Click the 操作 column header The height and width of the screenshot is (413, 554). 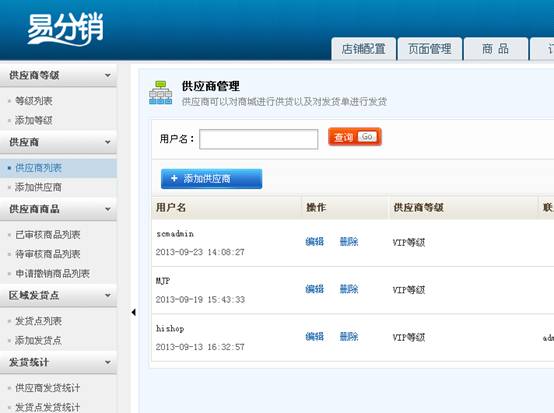[x=316, y=207]
